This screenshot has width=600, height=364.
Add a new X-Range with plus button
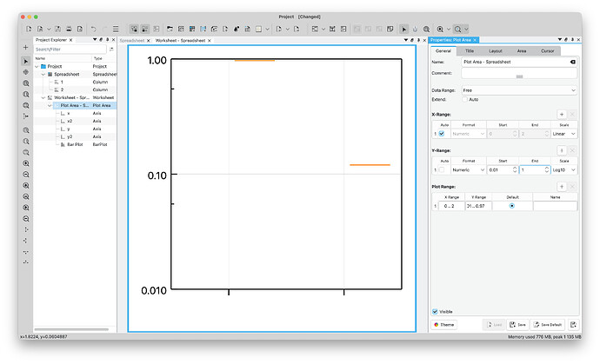click(561, 114)
